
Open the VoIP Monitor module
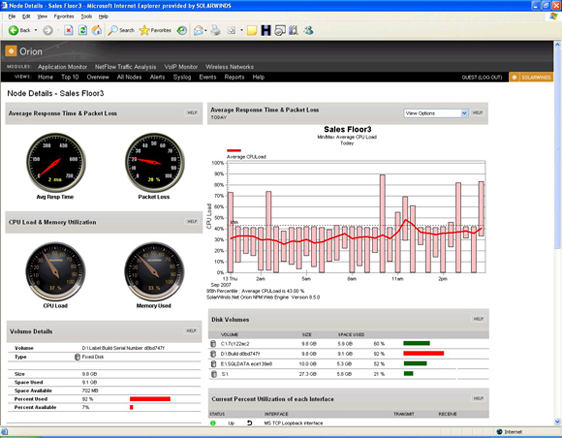click(181, 67)
